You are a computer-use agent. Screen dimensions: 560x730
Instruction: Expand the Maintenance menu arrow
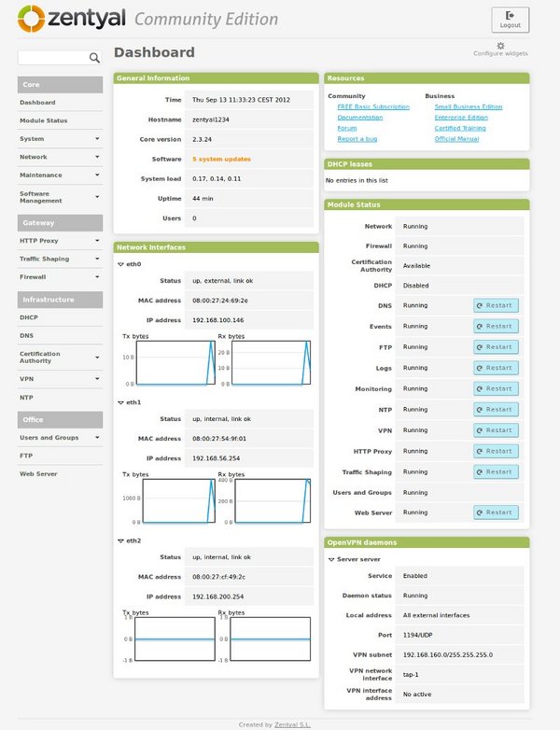coord(97,175)
